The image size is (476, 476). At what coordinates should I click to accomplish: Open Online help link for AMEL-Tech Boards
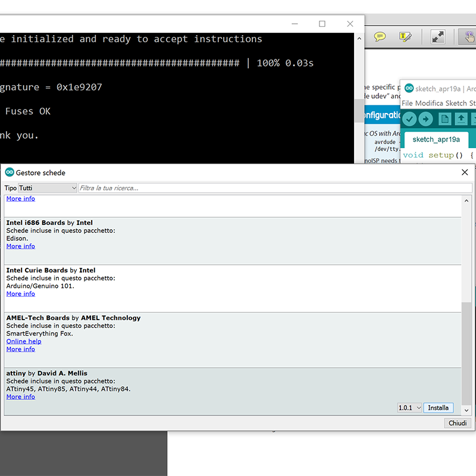click(x=24, y=341)
